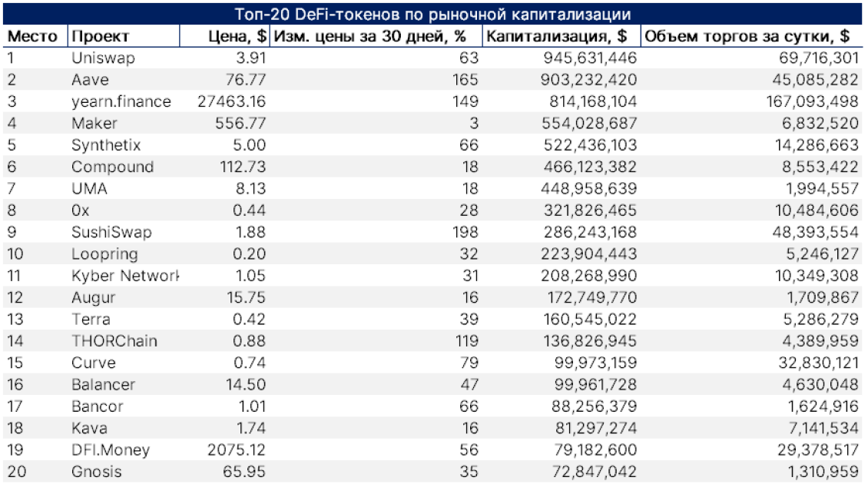868x484 pixels.
Task: Select the price value 65.95
Action: coord(244,472)
